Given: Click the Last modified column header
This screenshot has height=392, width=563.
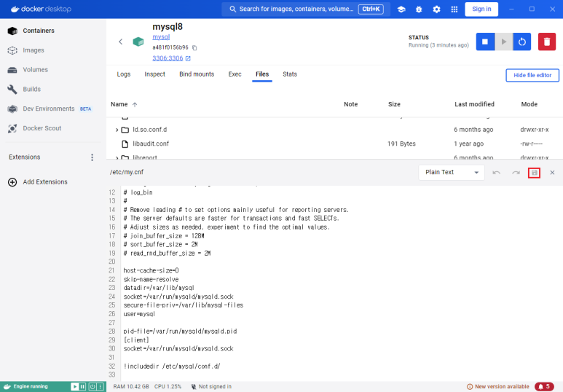Looking at the screenshot, I should (474, 104).
